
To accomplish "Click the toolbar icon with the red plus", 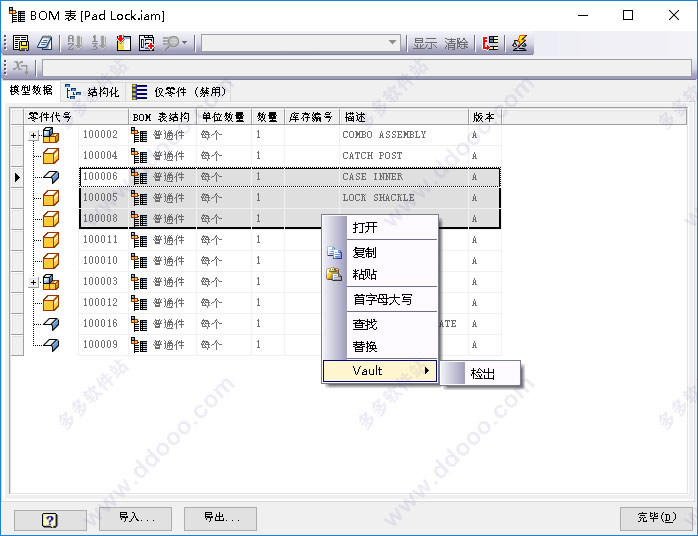I will coord(146,43).
